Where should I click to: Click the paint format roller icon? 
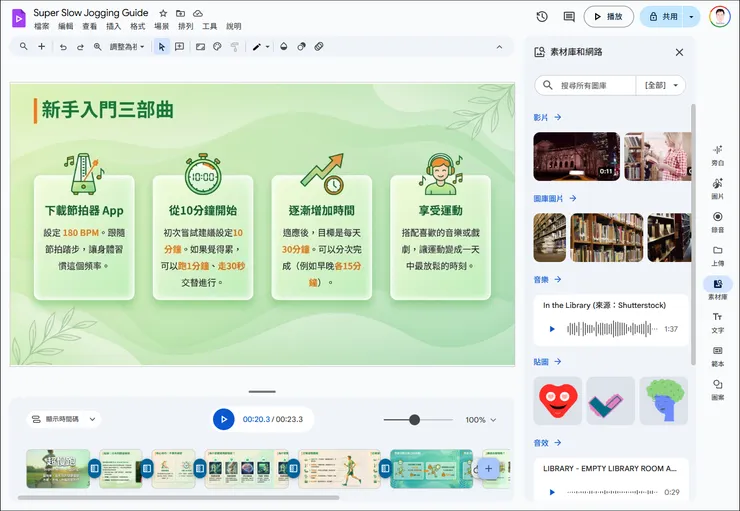point(235,47)
